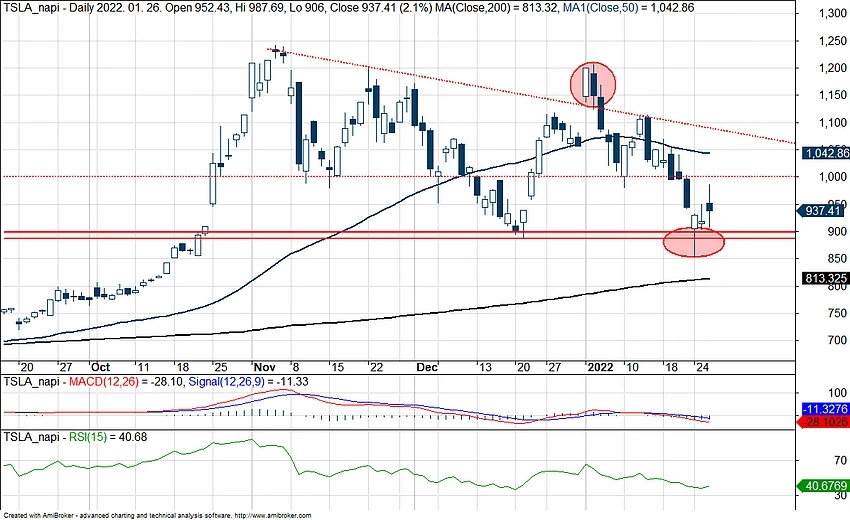The image size is (850, 520).
Task: Click the 100 MACD axis label
Action: 838,393
